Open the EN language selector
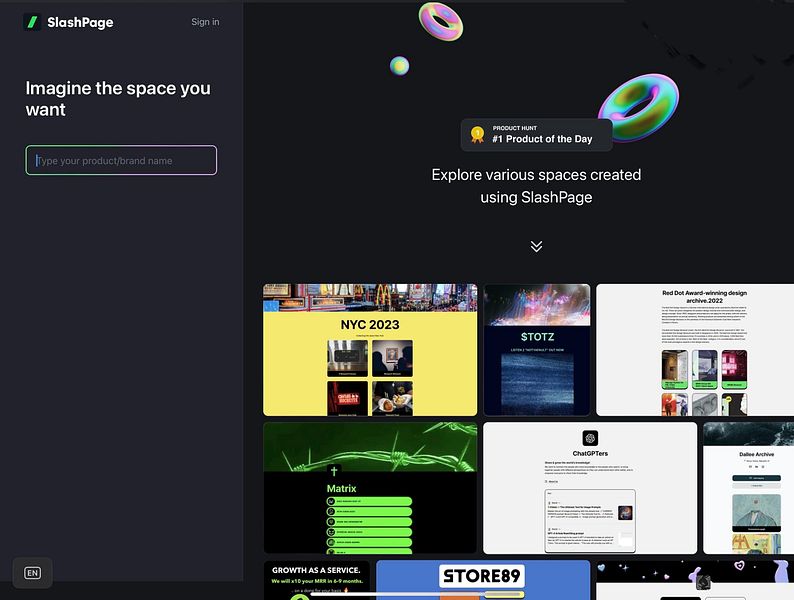The height and width of the screenshot is (600, 794). [32, 573]
